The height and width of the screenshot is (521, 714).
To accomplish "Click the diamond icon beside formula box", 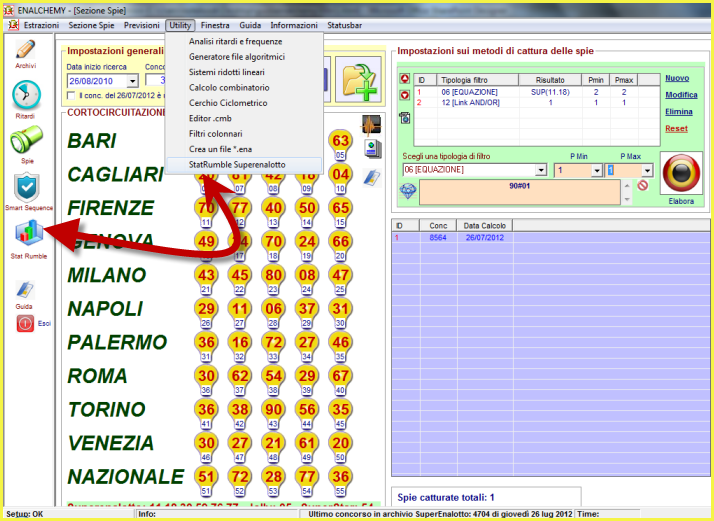I will click(x=407, y=190).
